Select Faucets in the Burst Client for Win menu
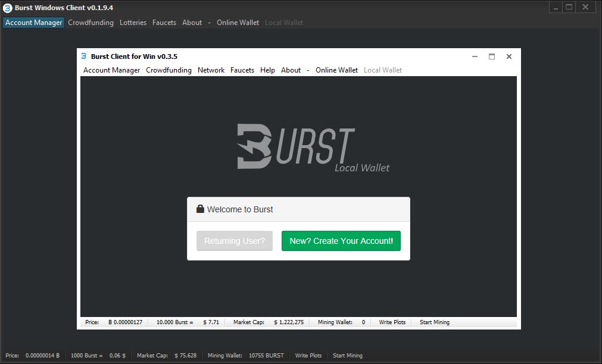602x364 pixels. click(242, 70)
